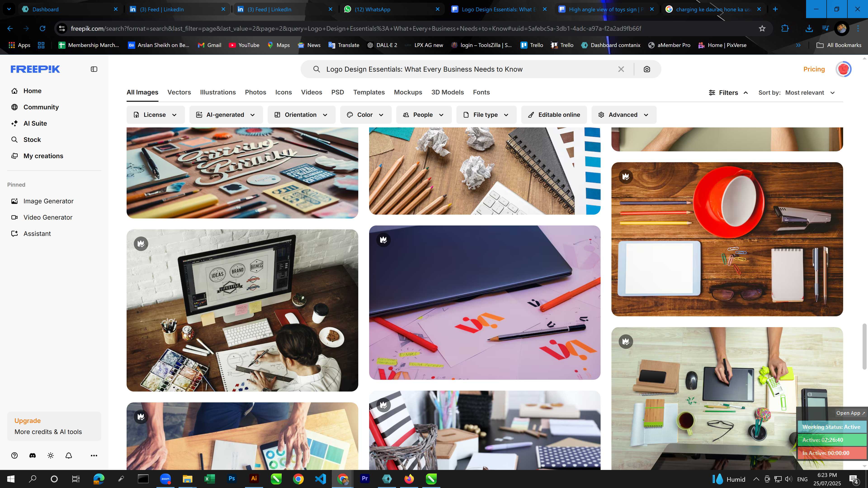Expand the Advanced filter dropdown
Viewport: 868px width, 488px height.
[624, 115]
